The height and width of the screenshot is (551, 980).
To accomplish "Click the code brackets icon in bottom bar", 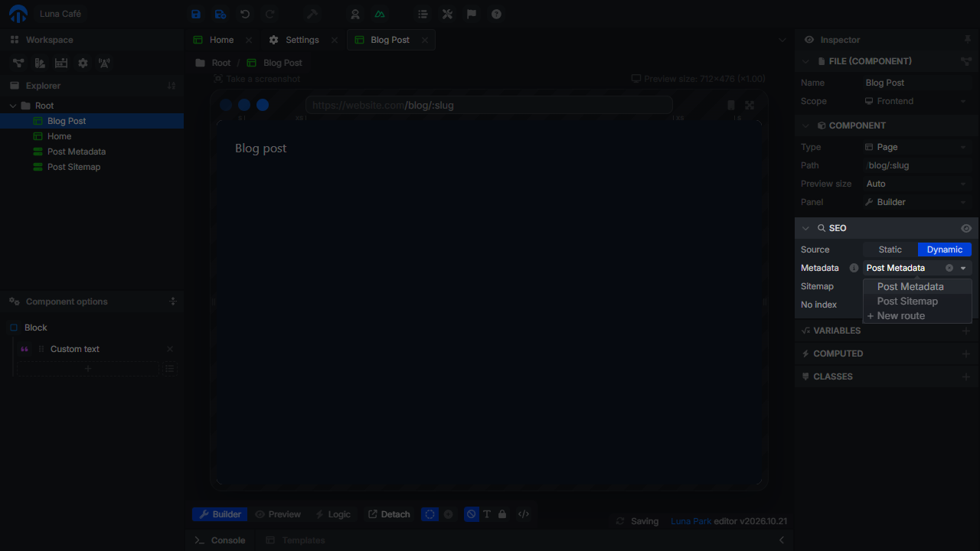I will click(x=524, y=514).
